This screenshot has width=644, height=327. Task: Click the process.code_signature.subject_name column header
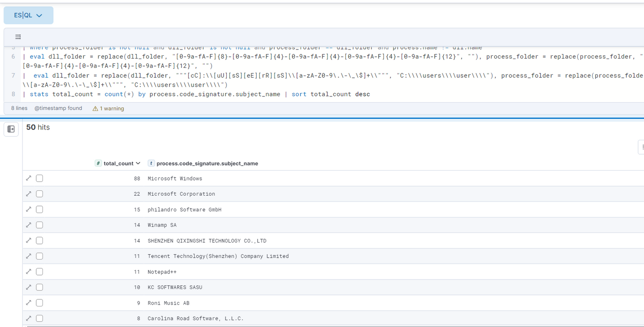tap(207, 163)
